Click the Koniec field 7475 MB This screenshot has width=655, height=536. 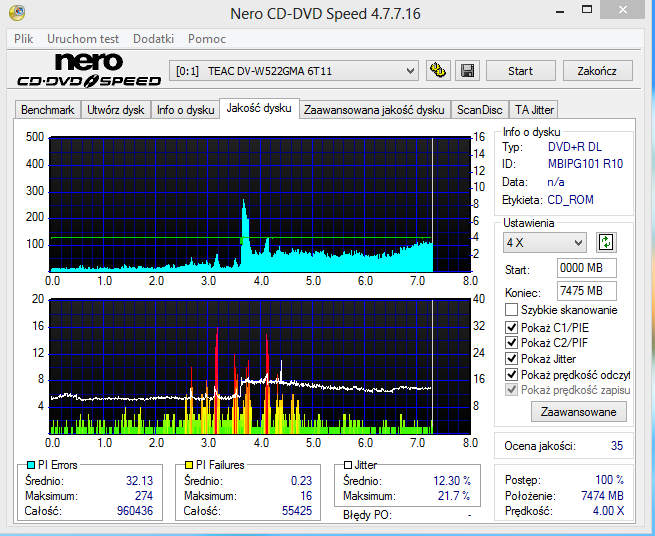click(x=586, y=291)
